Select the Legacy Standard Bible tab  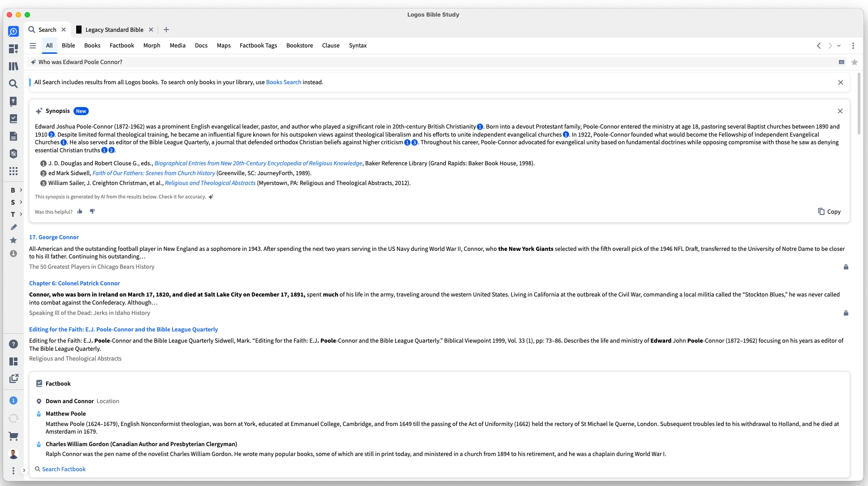coord(114,30)
